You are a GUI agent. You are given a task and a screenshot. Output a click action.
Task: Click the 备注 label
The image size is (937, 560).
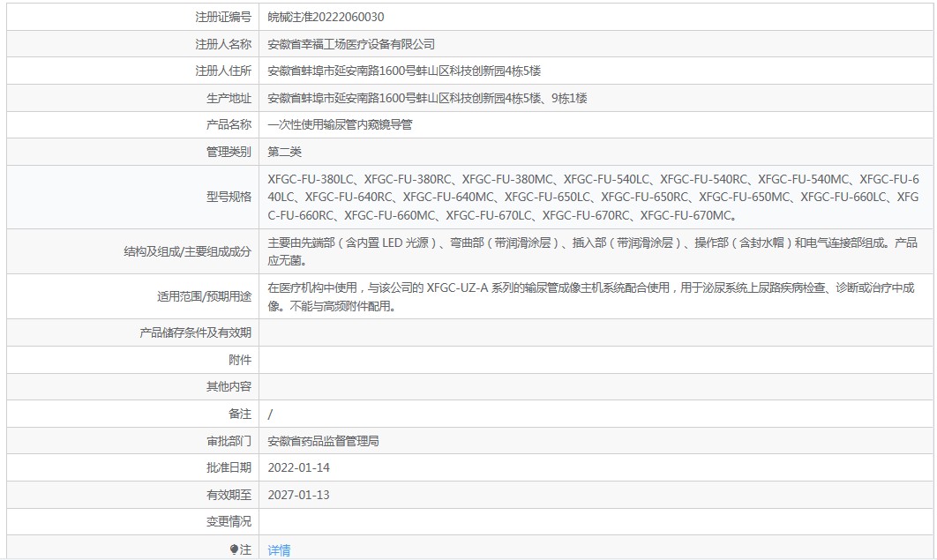click(x=240, y=414)
